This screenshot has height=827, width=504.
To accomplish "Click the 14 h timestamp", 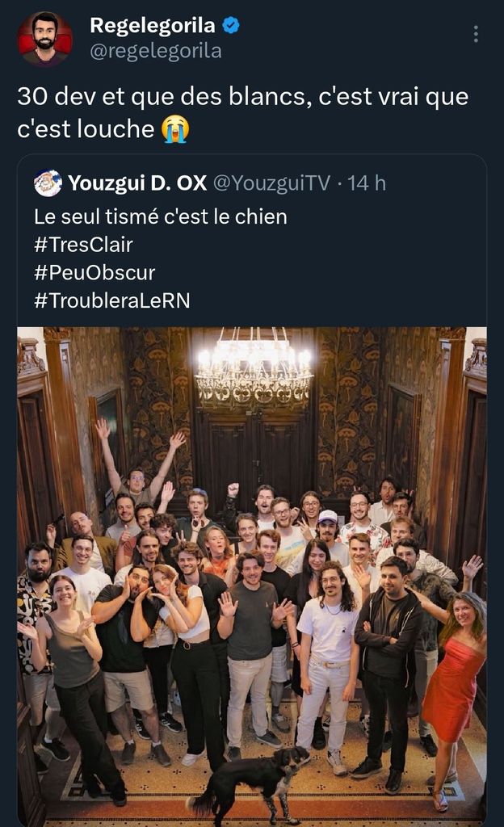I will [x=367, y=183].
